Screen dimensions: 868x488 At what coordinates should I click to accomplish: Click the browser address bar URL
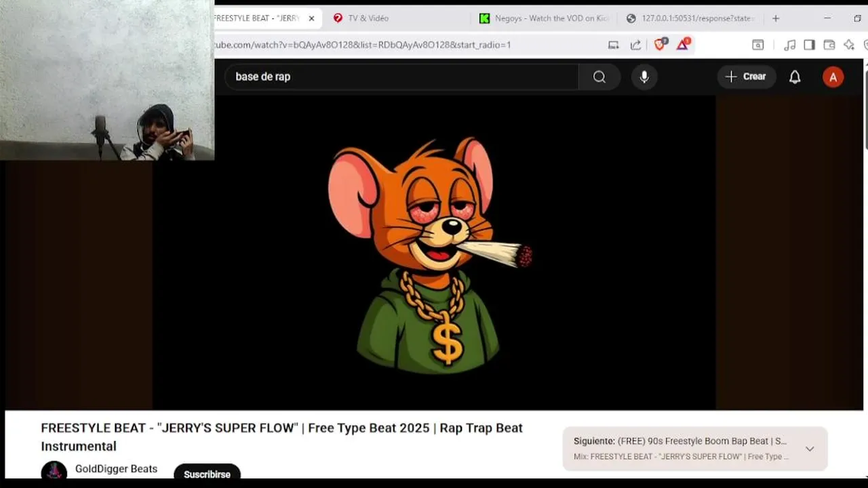363,45
